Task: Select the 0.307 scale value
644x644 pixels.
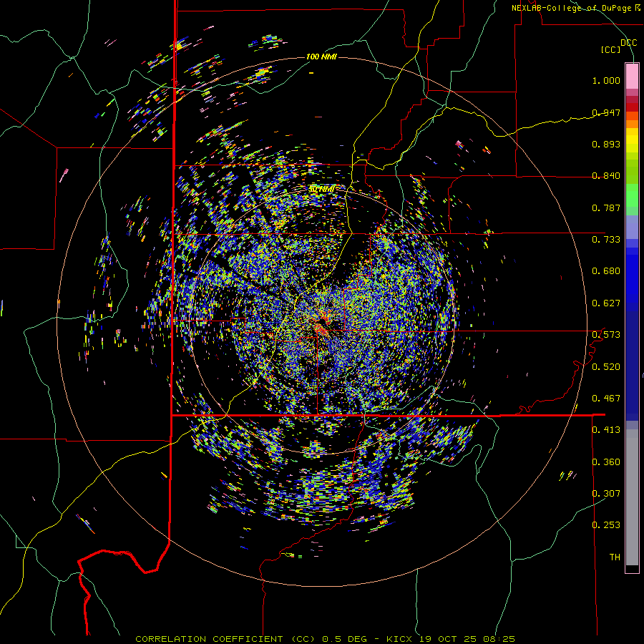Action: pyautogui.click(x=606, y=494)
